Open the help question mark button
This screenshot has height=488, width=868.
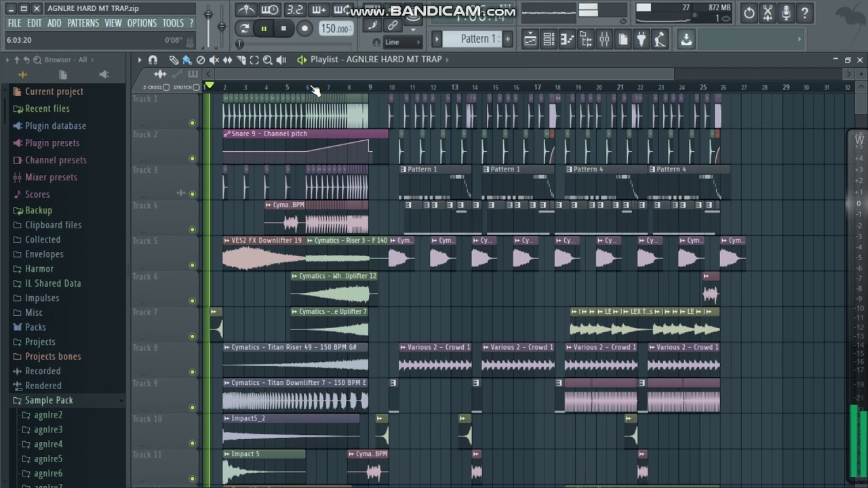tap(804, 12)
